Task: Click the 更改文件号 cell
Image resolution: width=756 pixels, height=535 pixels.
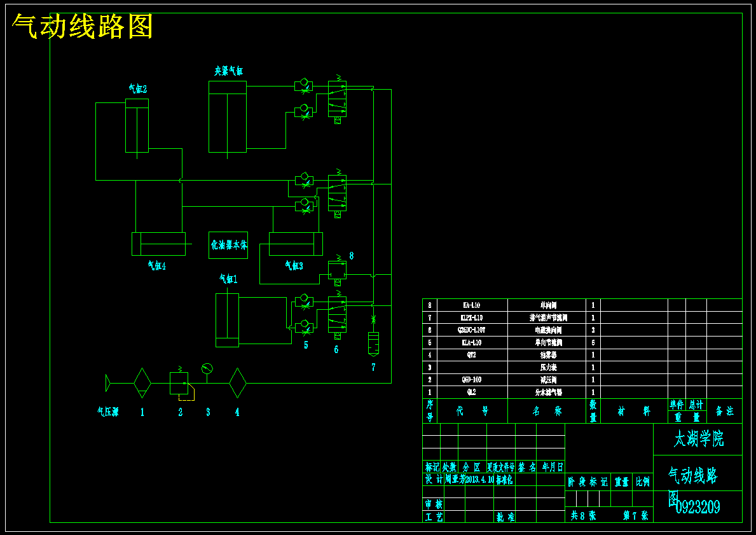Action: [x=501, y=467]
